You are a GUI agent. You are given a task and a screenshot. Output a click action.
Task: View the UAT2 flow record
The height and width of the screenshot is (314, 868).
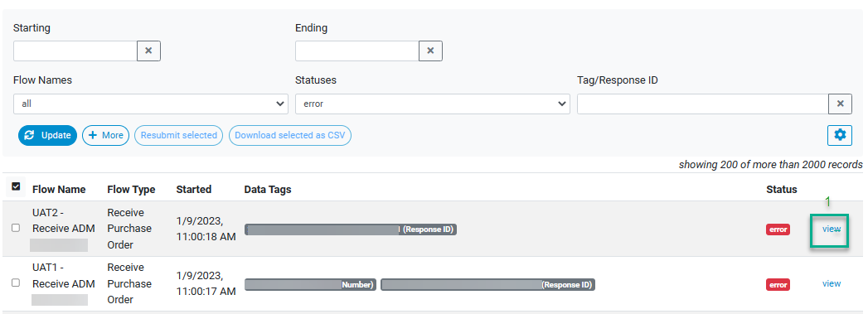click(831, 229)
